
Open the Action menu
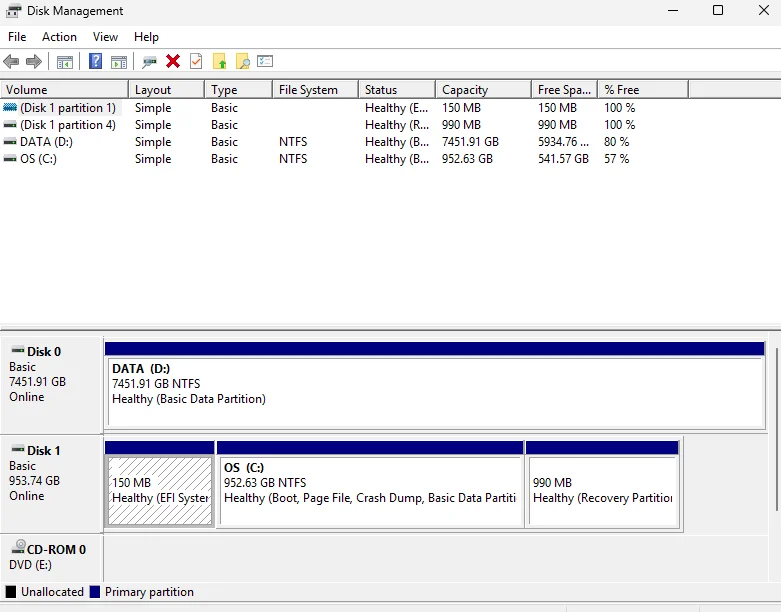tap(59, 37)
